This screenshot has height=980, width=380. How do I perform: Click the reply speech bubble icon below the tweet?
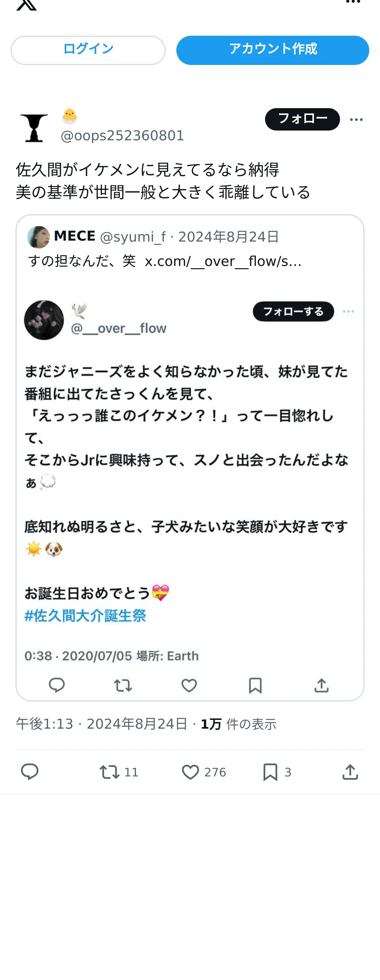29,772
